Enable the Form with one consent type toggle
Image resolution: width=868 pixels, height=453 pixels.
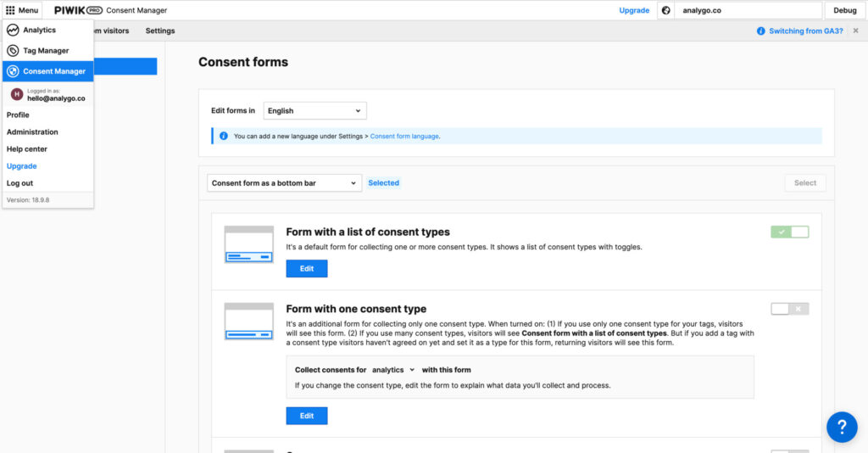click(790, 309)
